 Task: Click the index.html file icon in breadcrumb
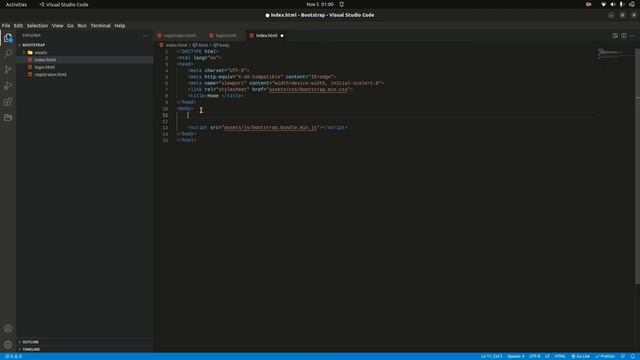click(162, 45)
